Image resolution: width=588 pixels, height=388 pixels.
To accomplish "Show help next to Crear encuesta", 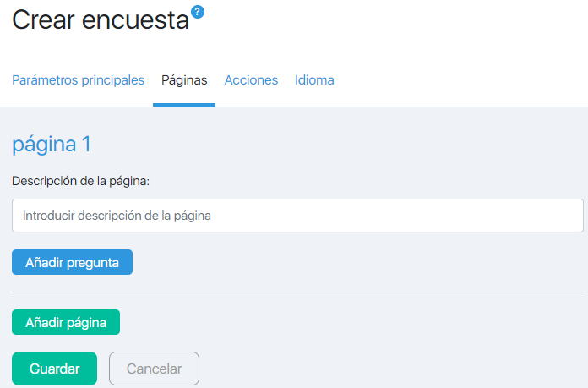I will (198, 11).
